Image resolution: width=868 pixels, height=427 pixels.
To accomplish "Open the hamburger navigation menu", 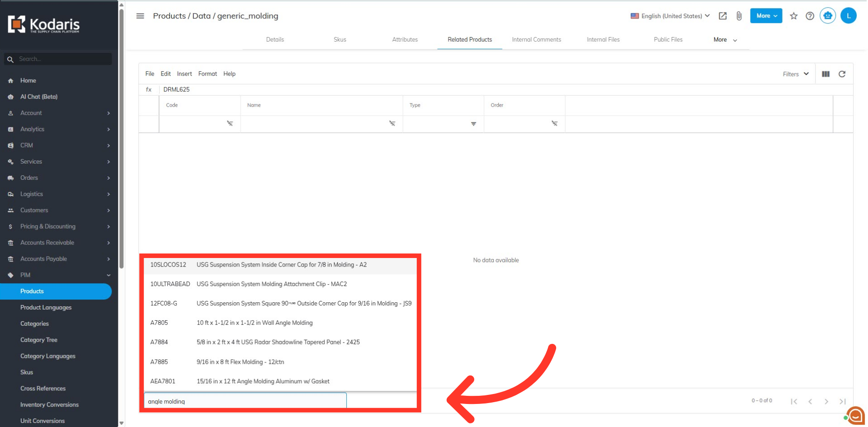I will coord(140,16).
